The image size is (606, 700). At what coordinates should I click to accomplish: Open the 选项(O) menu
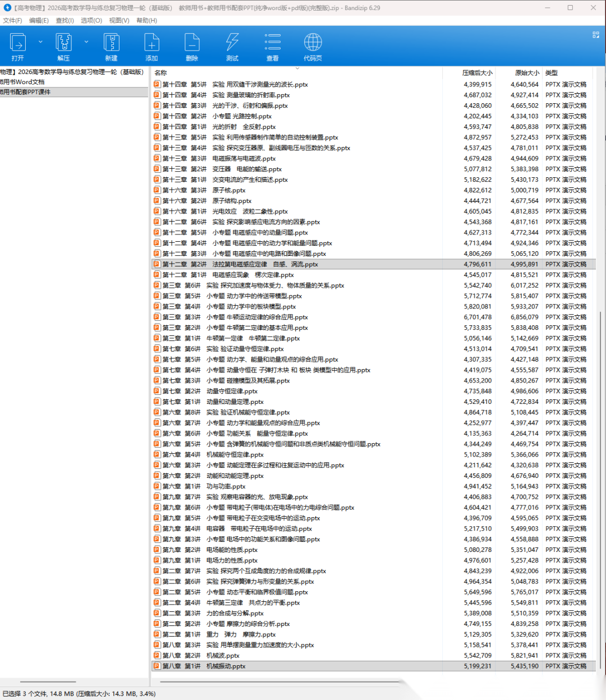(x=91, y=20)
